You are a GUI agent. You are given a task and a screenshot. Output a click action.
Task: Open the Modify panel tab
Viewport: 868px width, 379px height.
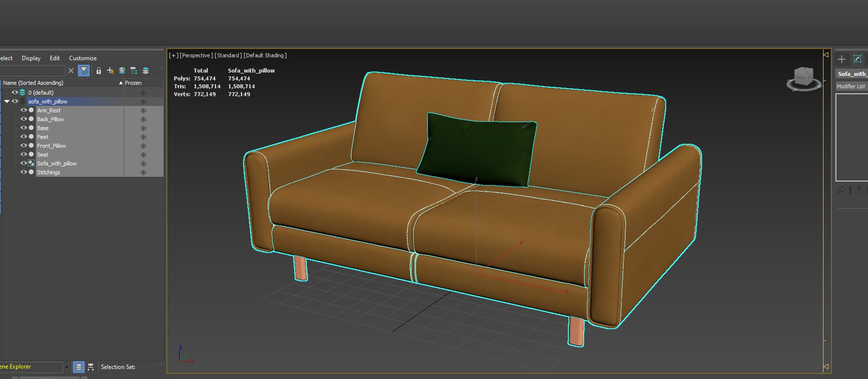(x=857, y=59)
